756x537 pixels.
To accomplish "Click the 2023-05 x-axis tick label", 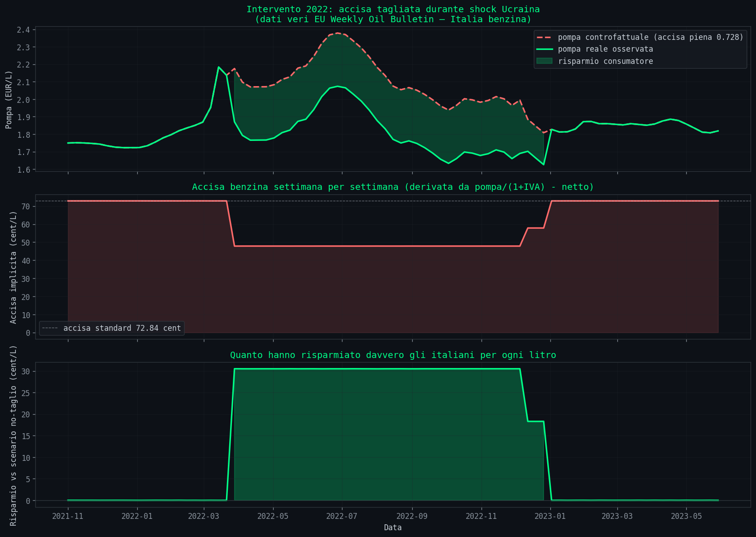I will [686, 516].
